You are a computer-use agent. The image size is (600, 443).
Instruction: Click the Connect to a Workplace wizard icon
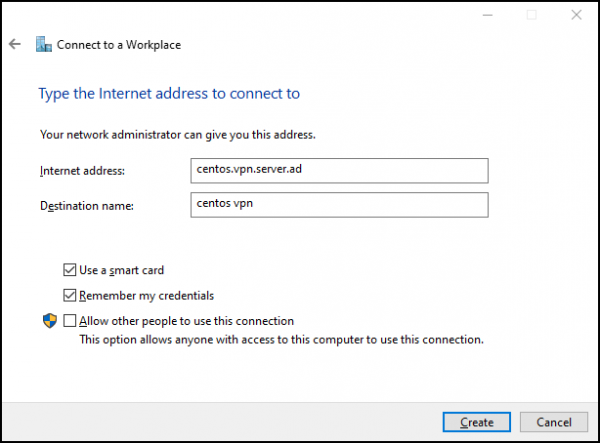[43, 44]
